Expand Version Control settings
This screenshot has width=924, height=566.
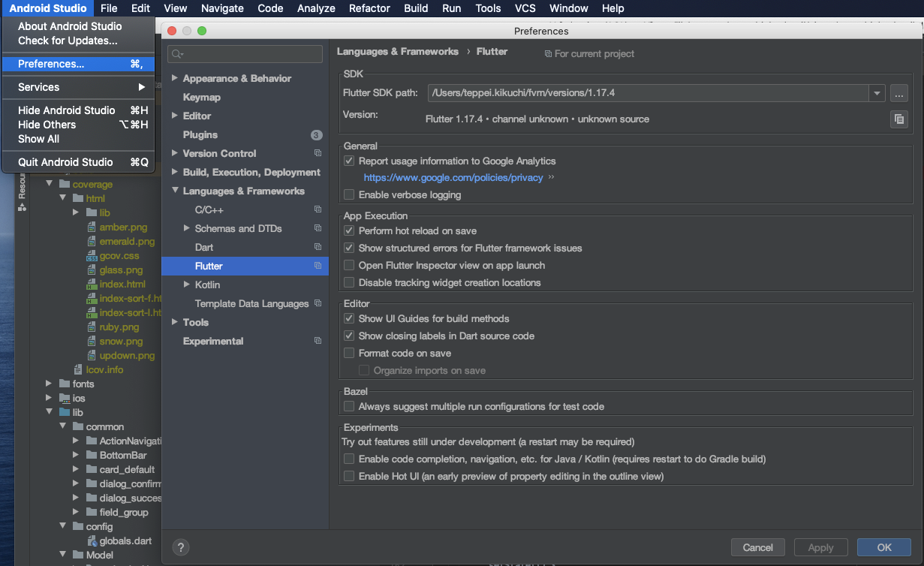[175, 153]
